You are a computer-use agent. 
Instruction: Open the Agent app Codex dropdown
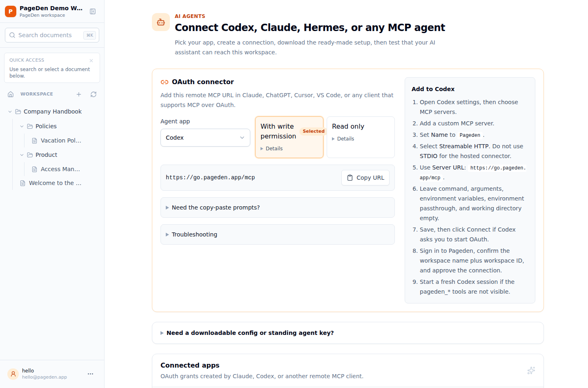pyautogui.click(x=205, y=138)
